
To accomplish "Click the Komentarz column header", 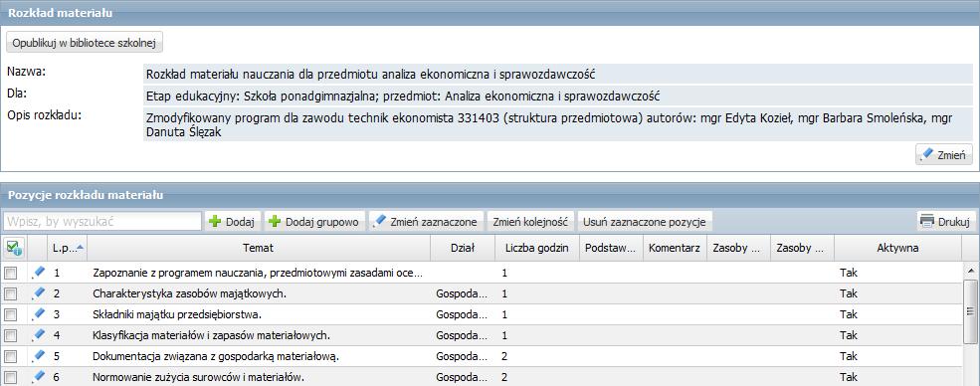I will 675,248.
